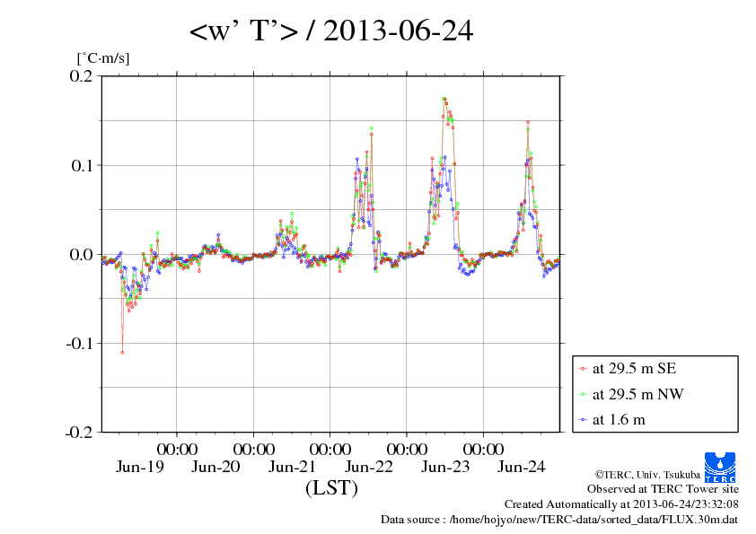Viewport: 756px width, 534px height.
Task: Click the Jun-19 date label
Action: [x=140, y=467]
